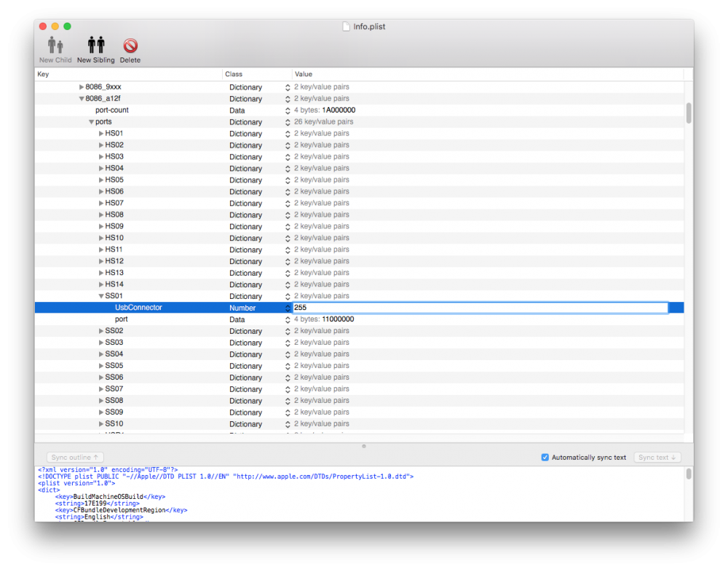
Task: Click the New Child toolbar icon
Action: click(x=55, y=45)
